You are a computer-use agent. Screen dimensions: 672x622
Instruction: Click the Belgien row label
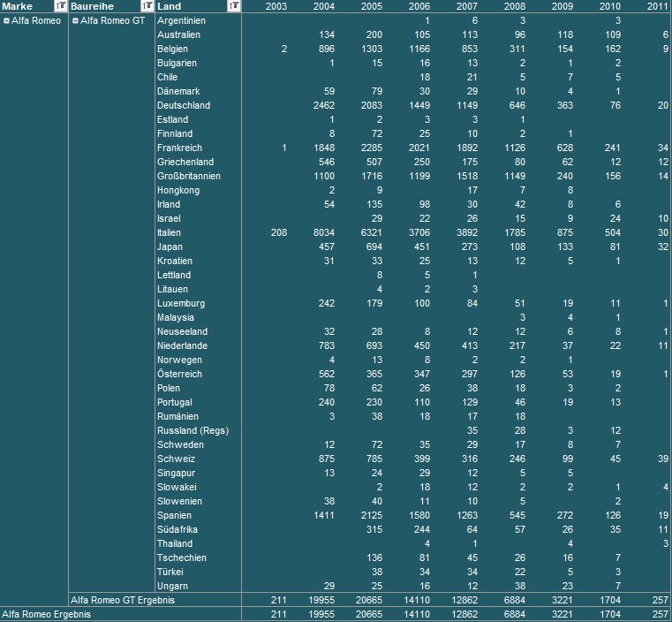[172, 49]
